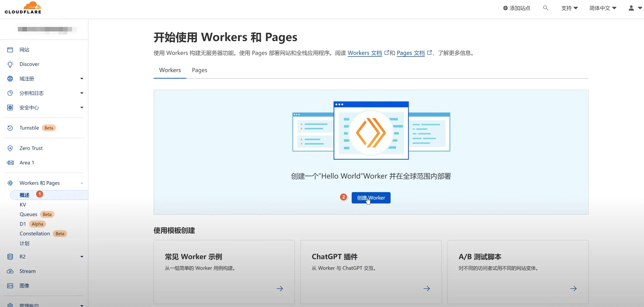Click the external link icon after Pages 文档
The image size is (644, 307).
[429, 53]
